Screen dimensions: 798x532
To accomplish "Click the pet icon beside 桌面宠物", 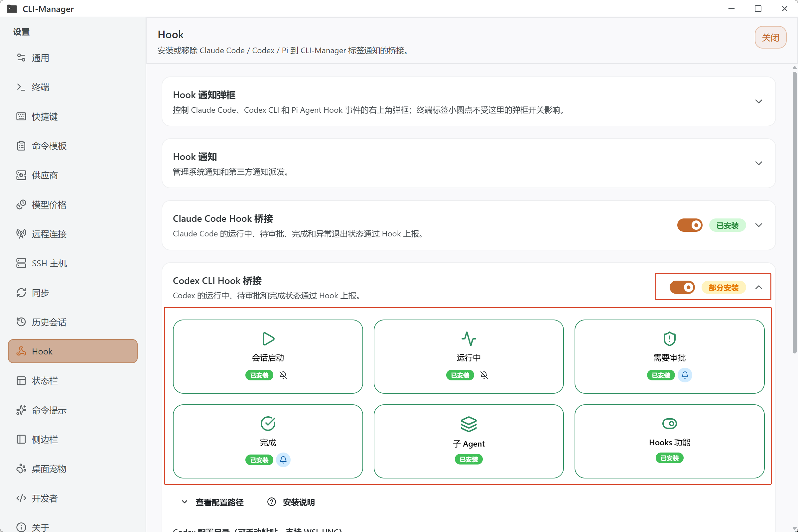I will coord(21,469).
